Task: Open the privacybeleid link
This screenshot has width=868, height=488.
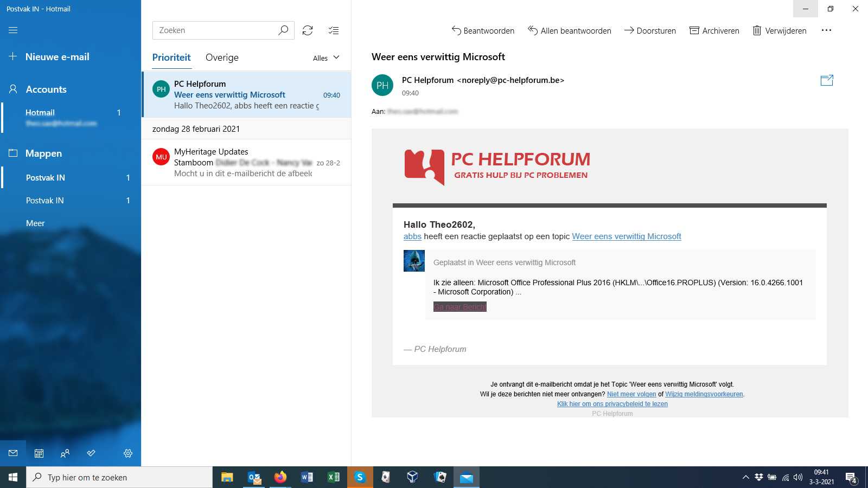Action: point(612,404)
